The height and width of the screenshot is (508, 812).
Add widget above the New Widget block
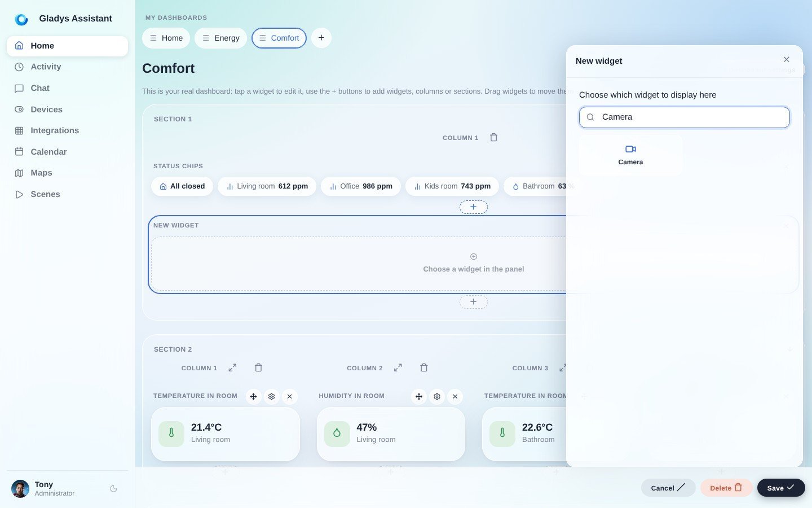(x=474, y=207)
